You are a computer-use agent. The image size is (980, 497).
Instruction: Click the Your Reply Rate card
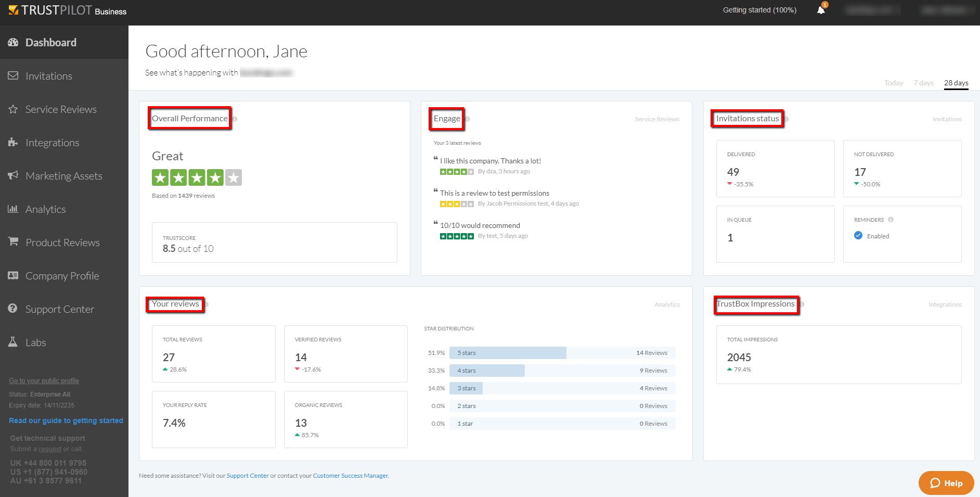[213, 419]
